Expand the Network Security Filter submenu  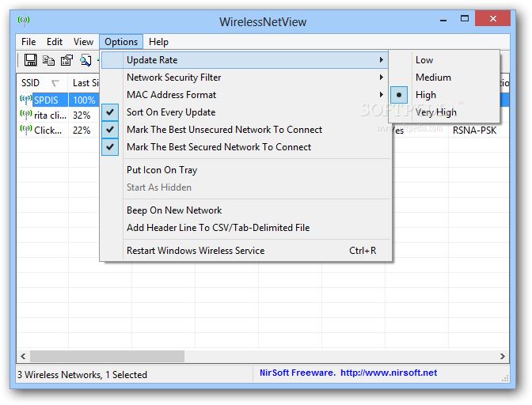point(246,78)
